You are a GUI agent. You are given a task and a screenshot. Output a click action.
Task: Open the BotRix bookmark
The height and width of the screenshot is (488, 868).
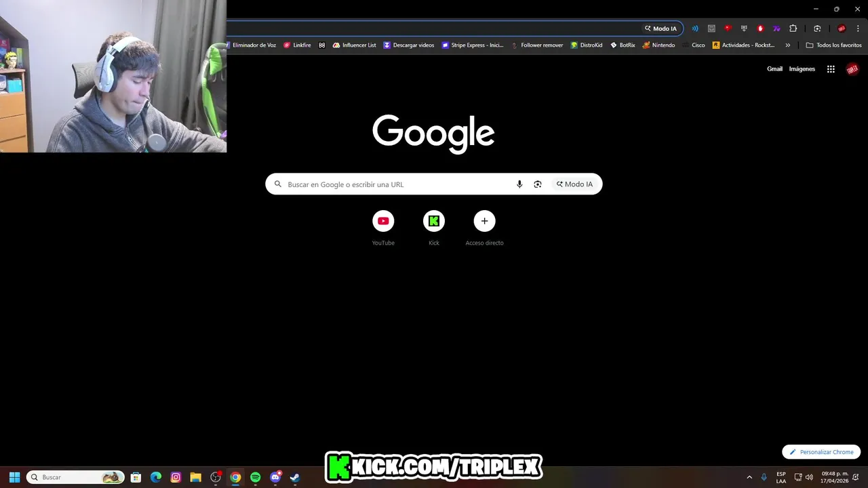(623, 45)
